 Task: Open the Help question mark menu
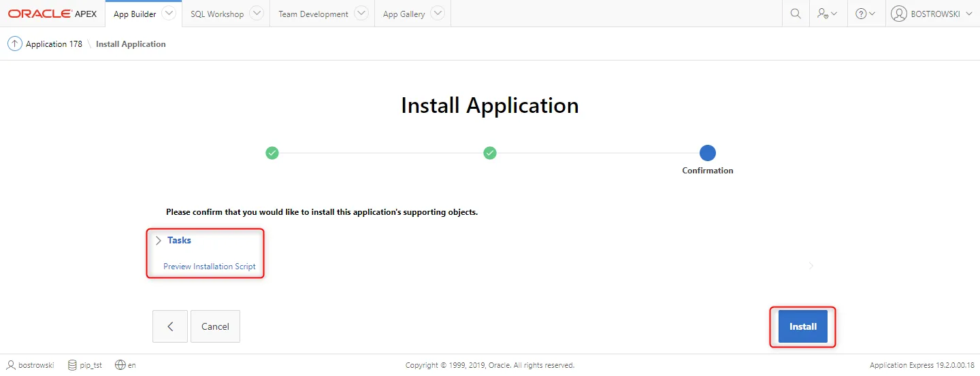pos(865,14)
